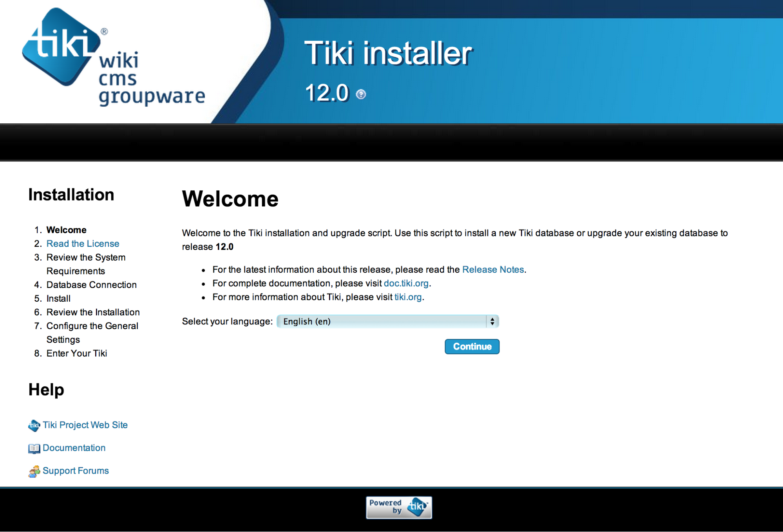Click the help icon beside version 12.0
The height and width of the screenshot is (532, 783).
[x=361, y=94]
